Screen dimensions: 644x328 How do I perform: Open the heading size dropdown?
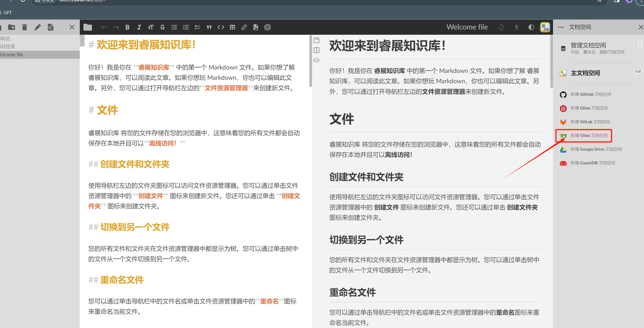[151, 27]
